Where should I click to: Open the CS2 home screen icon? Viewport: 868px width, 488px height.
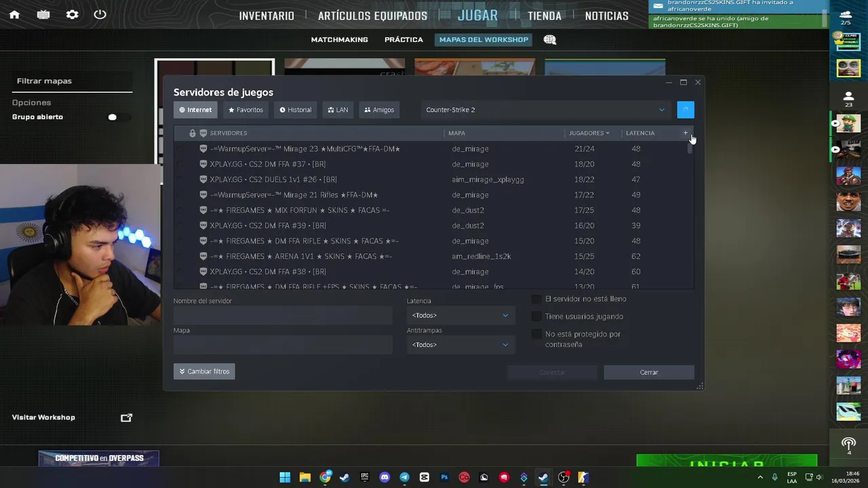pyautogui.click(x=14, y=14)
